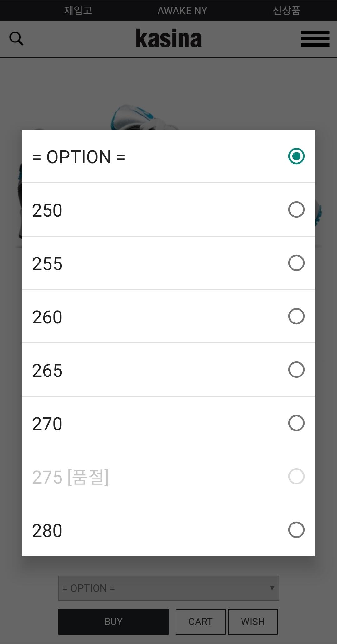Add to CART button
337x644 pixels.
tap(200, 622)
